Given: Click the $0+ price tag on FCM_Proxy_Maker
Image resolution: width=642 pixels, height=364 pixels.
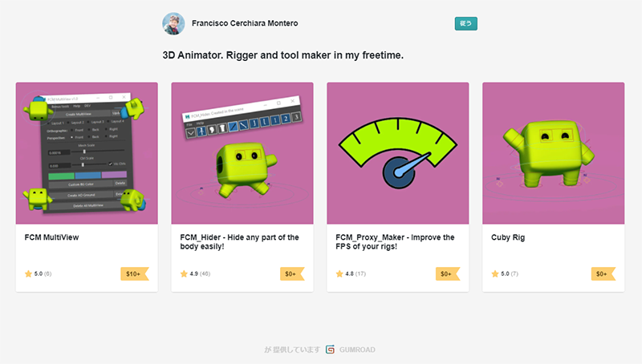Looking at the screenshot, I should click(445, 274).
